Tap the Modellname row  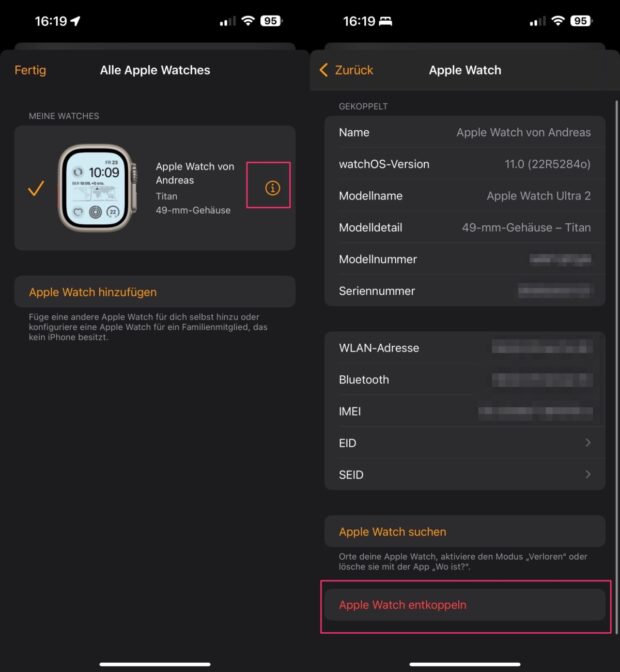(464, 196)
